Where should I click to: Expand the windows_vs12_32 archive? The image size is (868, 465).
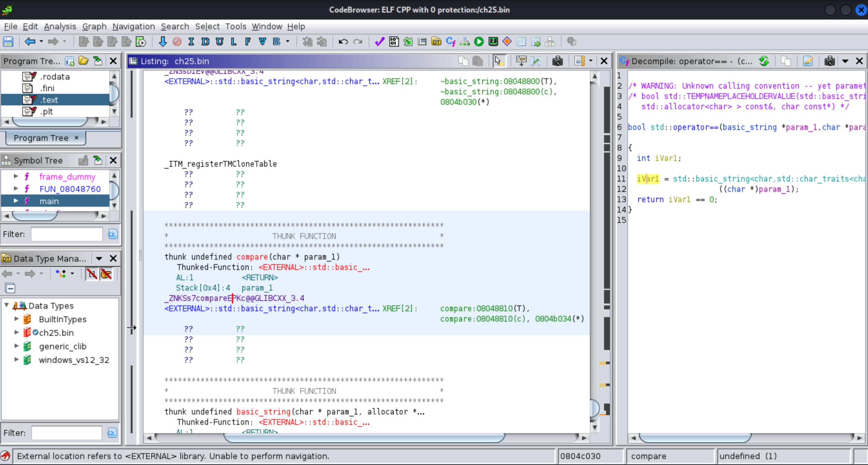point(16,360)
